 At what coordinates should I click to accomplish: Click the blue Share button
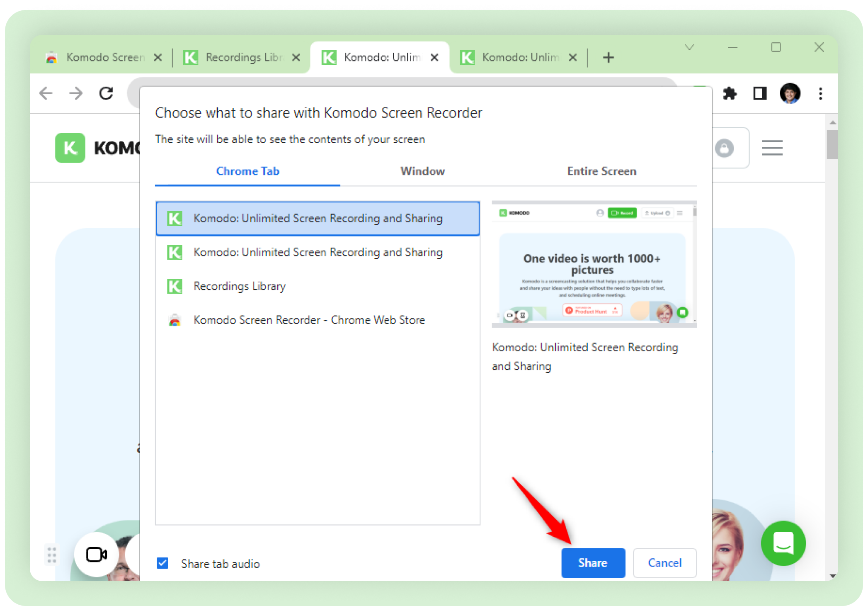coord(593,562)
